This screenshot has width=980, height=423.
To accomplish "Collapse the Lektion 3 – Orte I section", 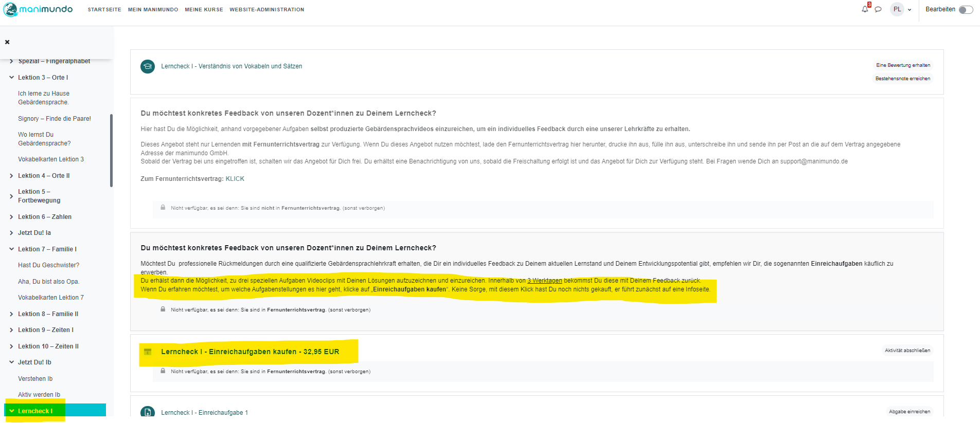I will point(11,78).
